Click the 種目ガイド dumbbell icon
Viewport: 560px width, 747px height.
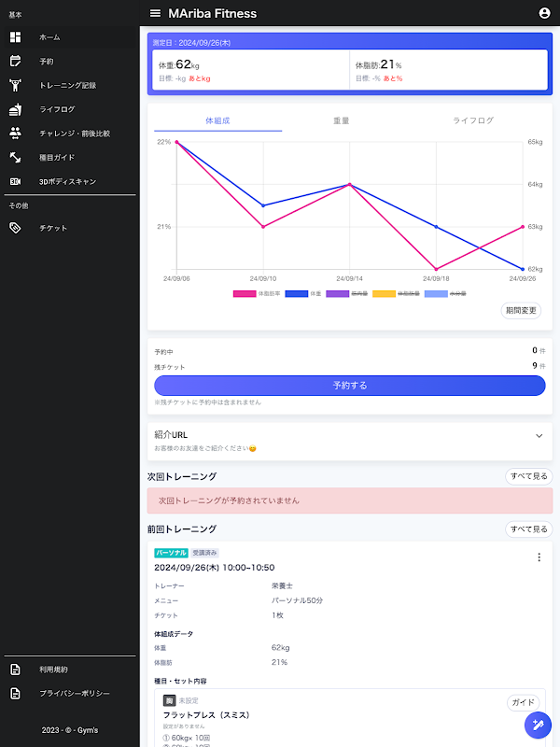[15, 157]
